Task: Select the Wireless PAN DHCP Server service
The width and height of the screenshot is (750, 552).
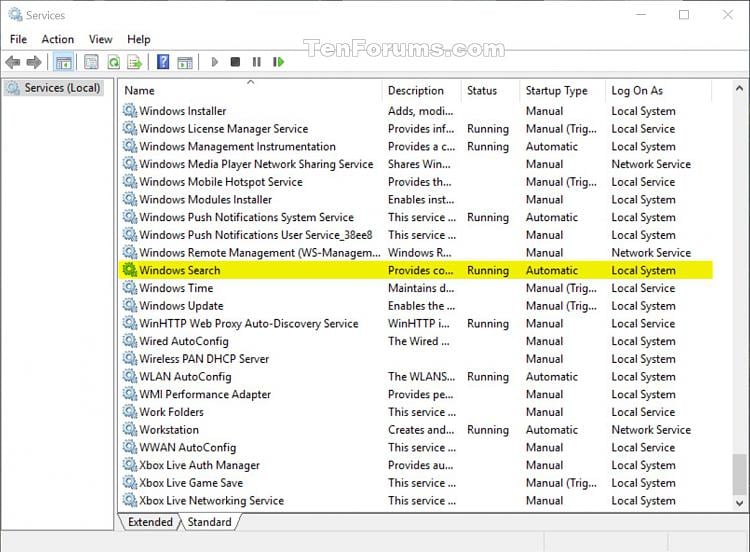Action: (x=416, y=359)
